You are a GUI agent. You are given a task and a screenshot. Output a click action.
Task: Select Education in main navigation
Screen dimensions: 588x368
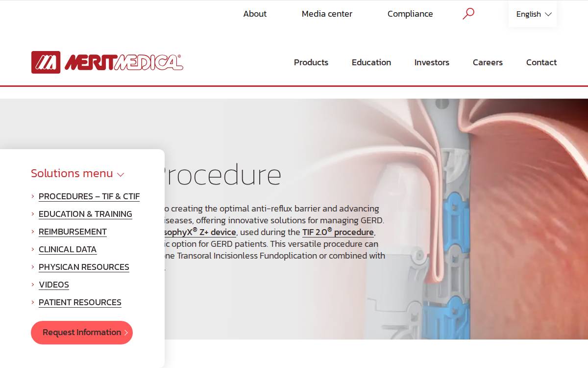tap(371, 62)
